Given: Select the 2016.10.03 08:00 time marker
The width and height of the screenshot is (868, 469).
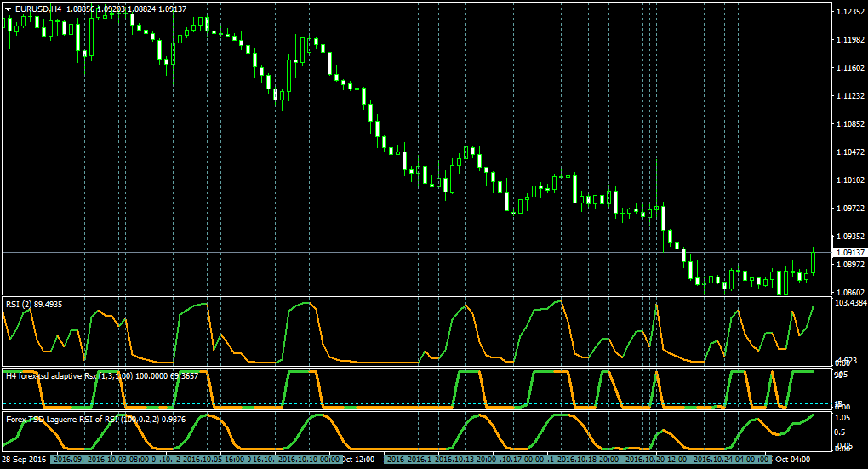Looking at the screenshot, I should coord(118,460).
